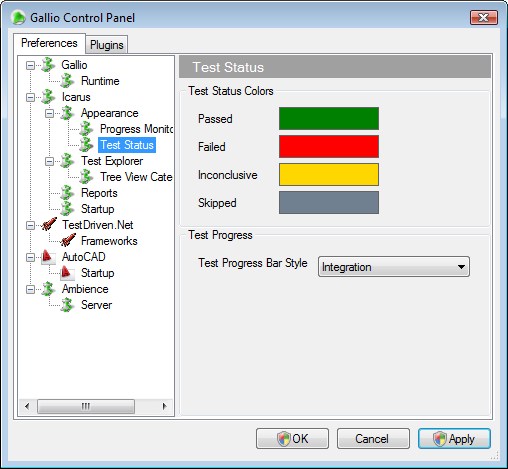Click the Frameworks rocket icon
508x469 pixels.
click(x=68, y=241)
